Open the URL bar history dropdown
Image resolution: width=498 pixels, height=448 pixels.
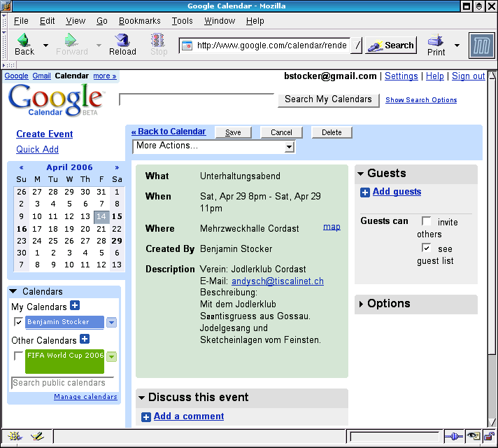point(356,45)
